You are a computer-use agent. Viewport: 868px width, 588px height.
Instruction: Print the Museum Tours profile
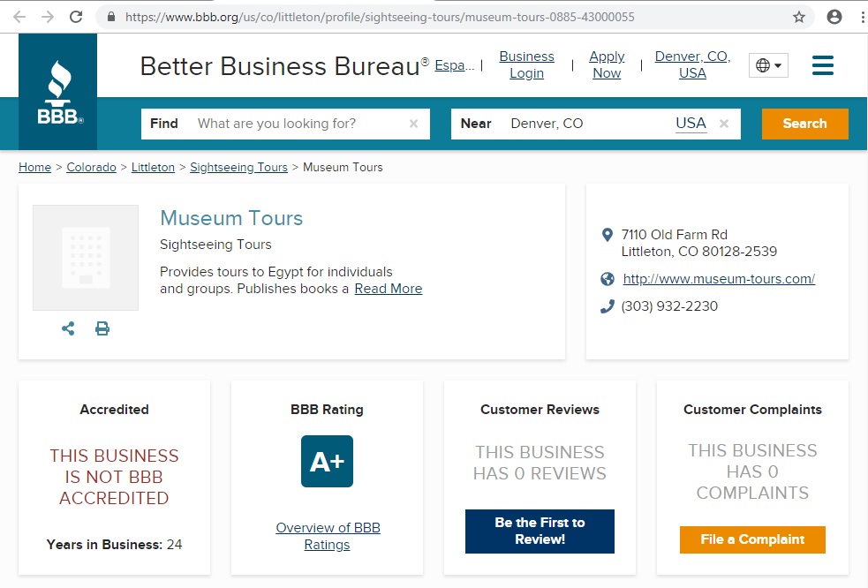[x=102, y=329]
